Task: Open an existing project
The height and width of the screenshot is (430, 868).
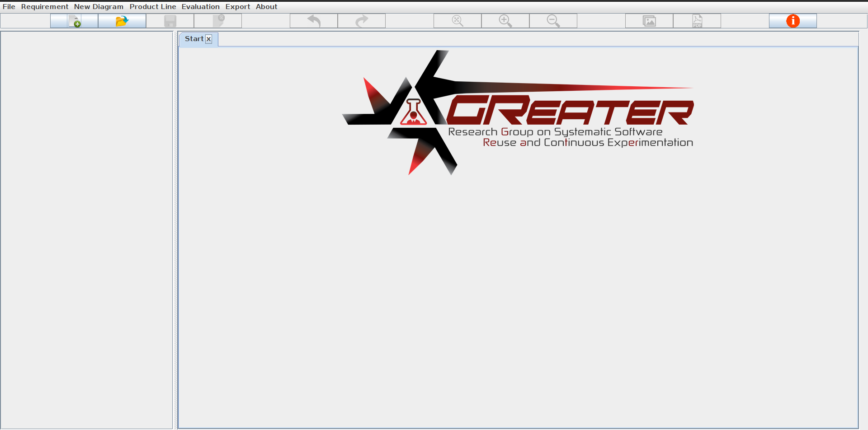Action: (x=122, y=20)
